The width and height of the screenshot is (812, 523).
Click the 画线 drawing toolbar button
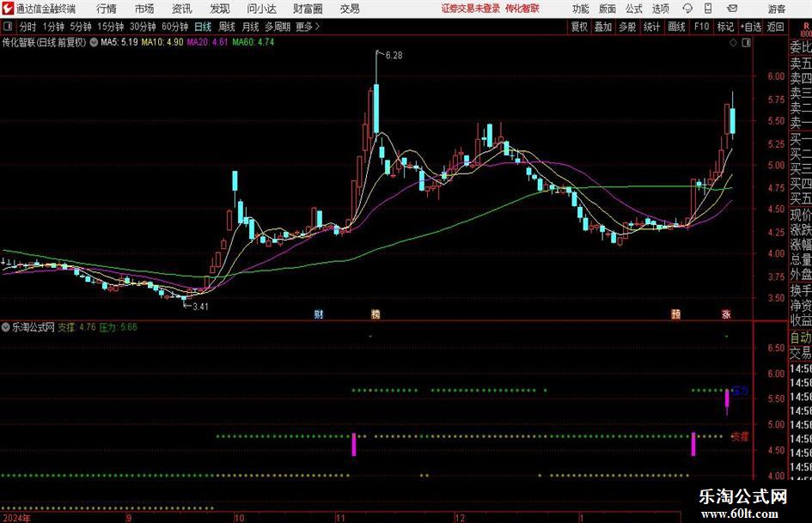pos(676,27)
